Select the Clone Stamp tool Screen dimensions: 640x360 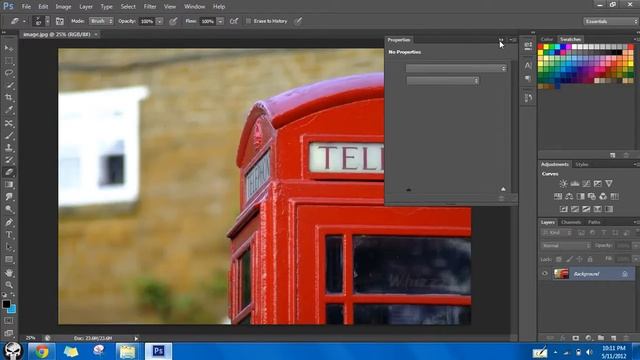[9, 147]
